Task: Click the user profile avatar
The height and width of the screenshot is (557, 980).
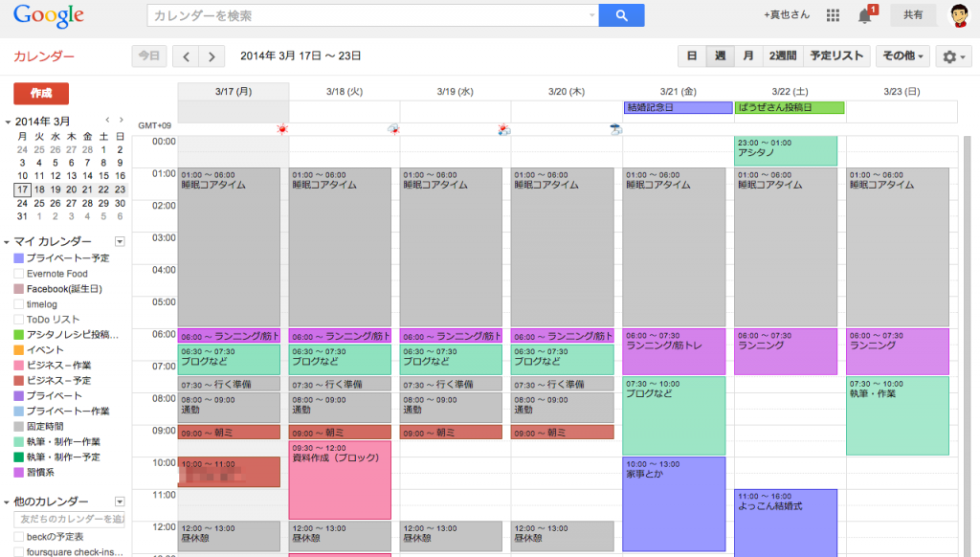Action: pos(958,15)
